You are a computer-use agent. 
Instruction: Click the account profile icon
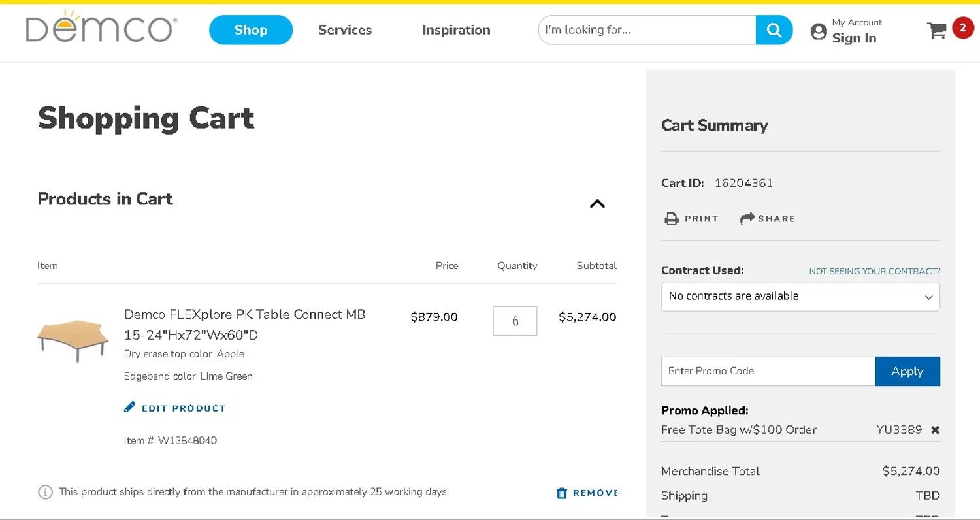point(819,31)
